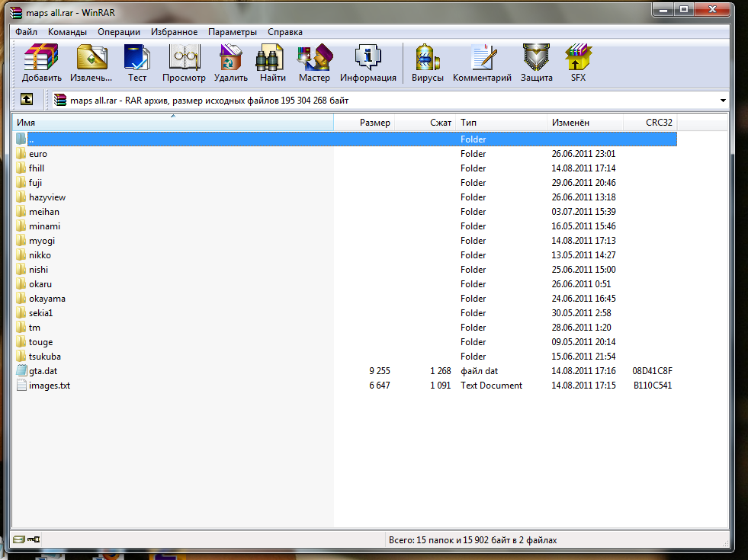Select the euro folder icon
The height and width of the screenshot is (560, 748).
pyautogui.click(x=21, y=153)
